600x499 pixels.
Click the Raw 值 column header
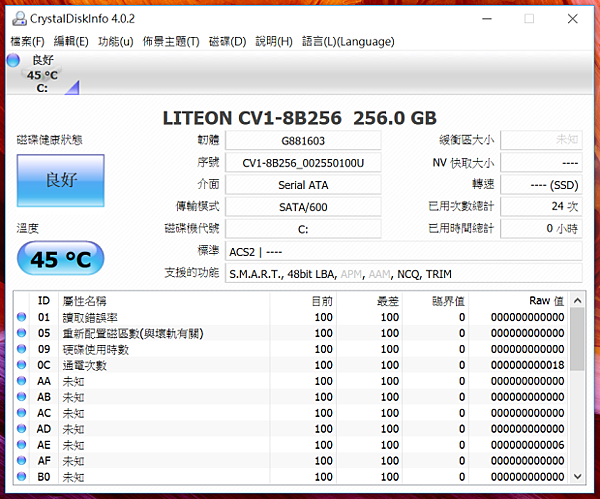(519, 301)
